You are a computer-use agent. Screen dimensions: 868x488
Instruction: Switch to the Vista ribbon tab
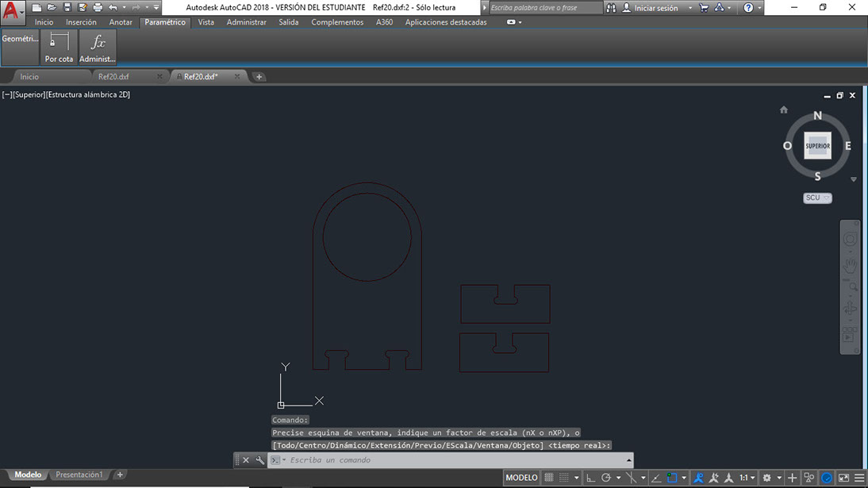coord(206,22)
